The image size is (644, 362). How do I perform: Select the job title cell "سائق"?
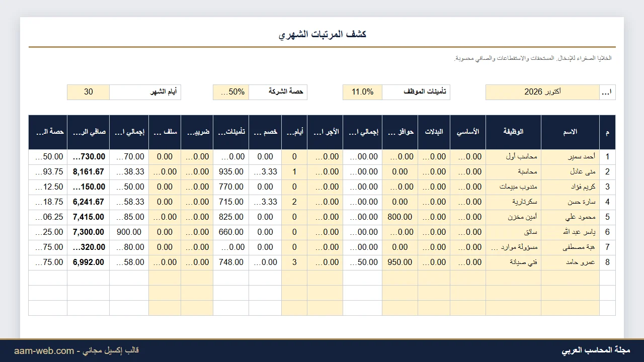coord(513,232)
